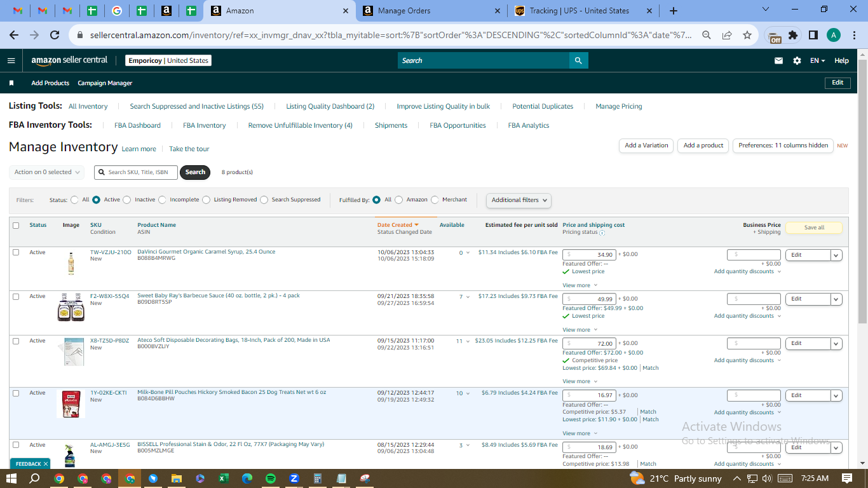Image resolution: width=868 pixels, height=488 pixels.
Task: Click the bookmark flag beside Add Products
Action: coord(11,83)
